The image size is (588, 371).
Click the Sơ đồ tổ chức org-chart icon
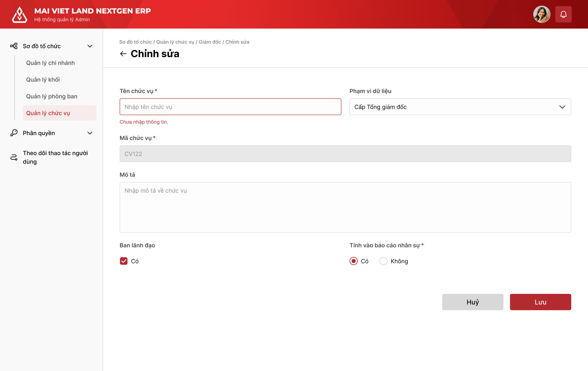pyautogui.click(x=14, y=46)
